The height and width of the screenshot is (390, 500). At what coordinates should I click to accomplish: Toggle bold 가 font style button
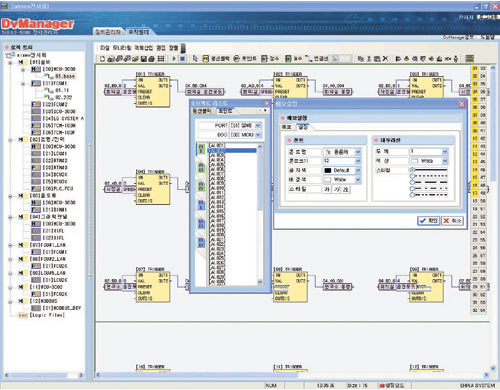pyautogui.click(x=327, y=189)
